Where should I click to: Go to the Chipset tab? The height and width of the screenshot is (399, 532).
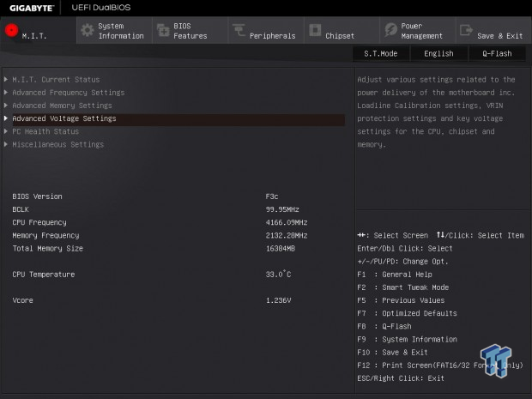pyautogui.click(x=342, y=30)
